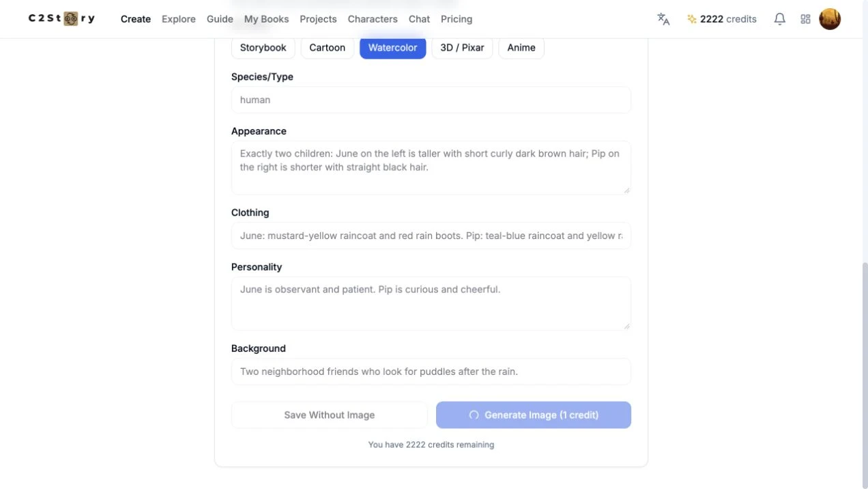This screenshot has height=489, width=868.
Task: Open the Guide page
Action: 220,19
